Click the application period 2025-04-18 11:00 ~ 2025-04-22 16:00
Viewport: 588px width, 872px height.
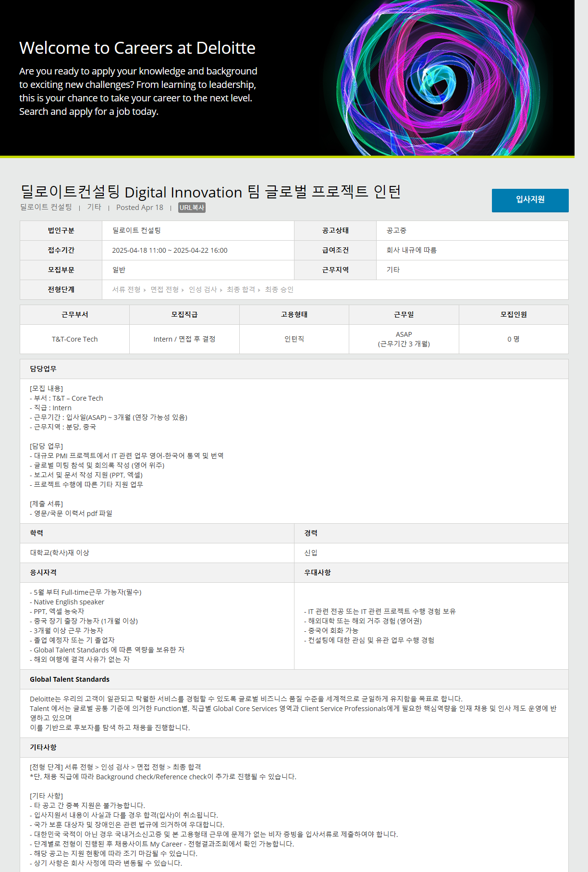pos(170,250)
